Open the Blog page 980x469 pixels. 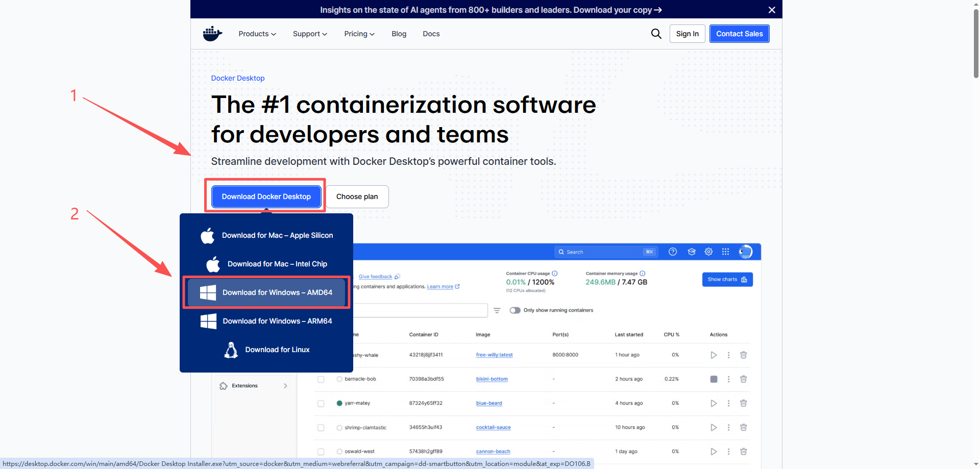tap(399, 34)
